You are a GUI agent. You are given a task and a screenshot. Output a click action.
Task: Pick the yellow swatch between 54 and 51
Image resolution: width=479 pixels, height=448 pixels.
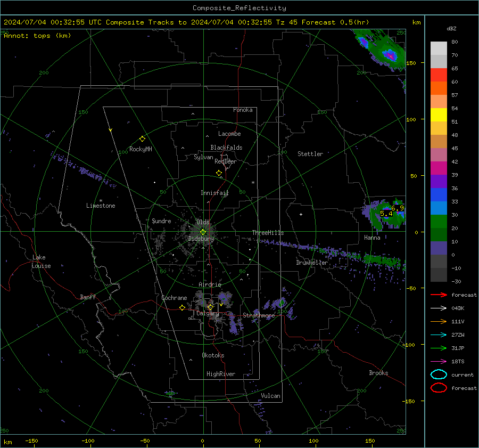(x=439, y=115)
